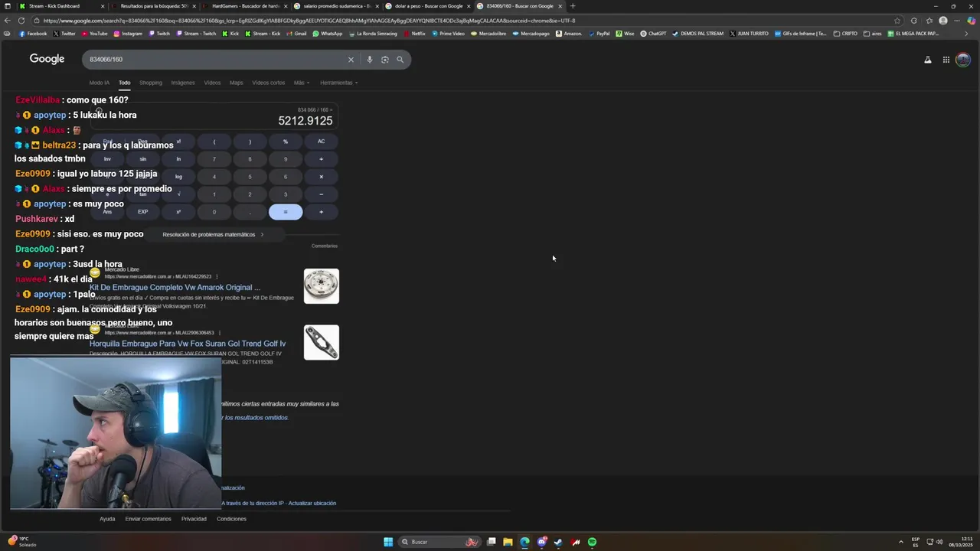Click the horquilla embrague product thumbnail
Screen dimensions: 980x551
click(x=322, y=342)
